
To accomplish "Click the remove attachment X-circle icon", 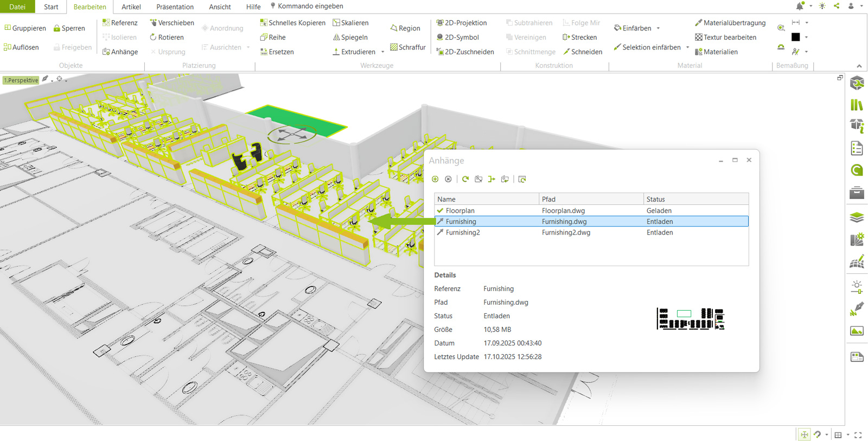I will [448, 179].
